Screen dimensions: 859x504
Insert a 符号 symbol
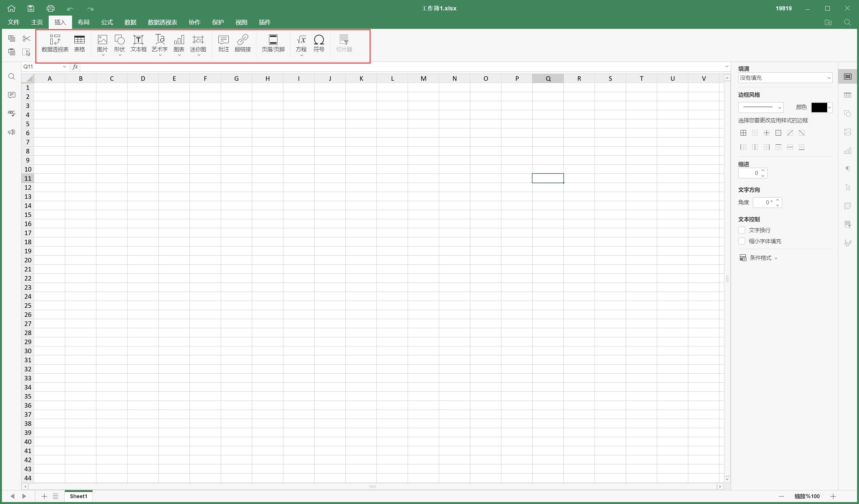coord(319,43)
